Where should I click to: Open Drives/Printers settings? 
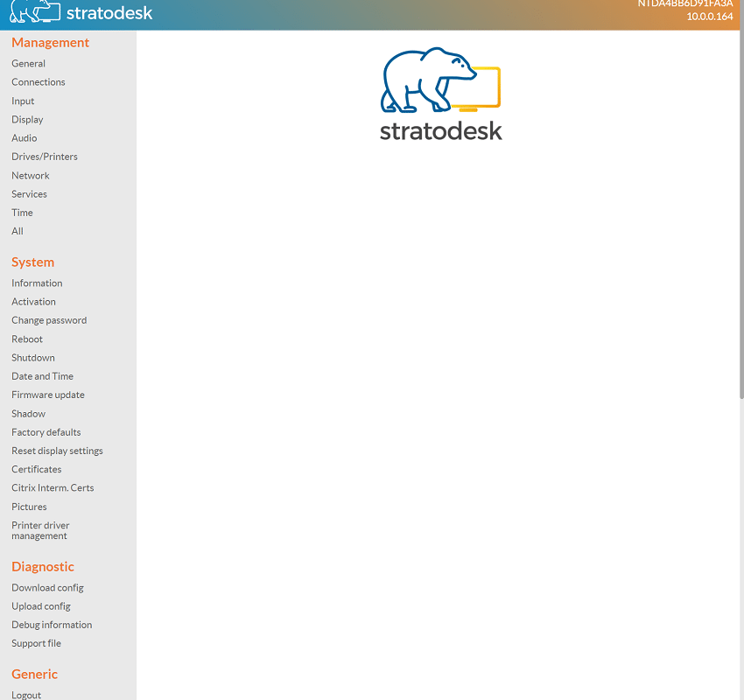tap(45, 157)
